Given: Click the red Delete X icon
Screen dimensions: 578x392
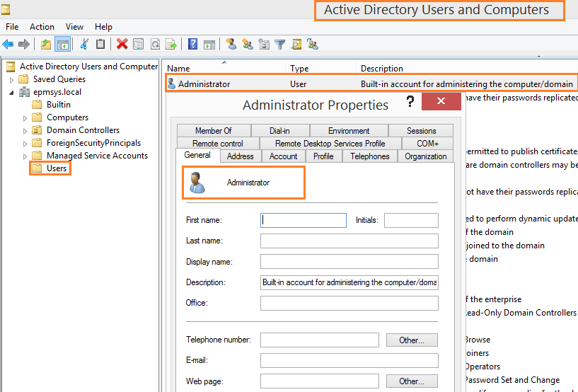Looking at the screenshot, I should click(122, 45).
